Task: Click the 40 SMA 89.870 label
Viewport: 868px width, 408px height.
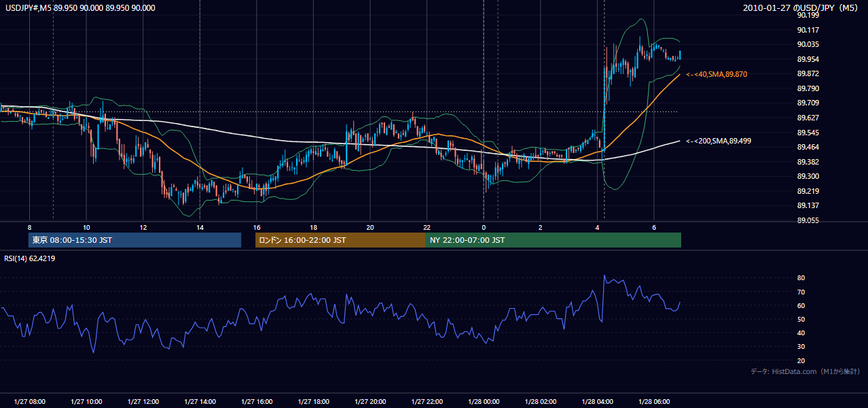Action: 717,74
